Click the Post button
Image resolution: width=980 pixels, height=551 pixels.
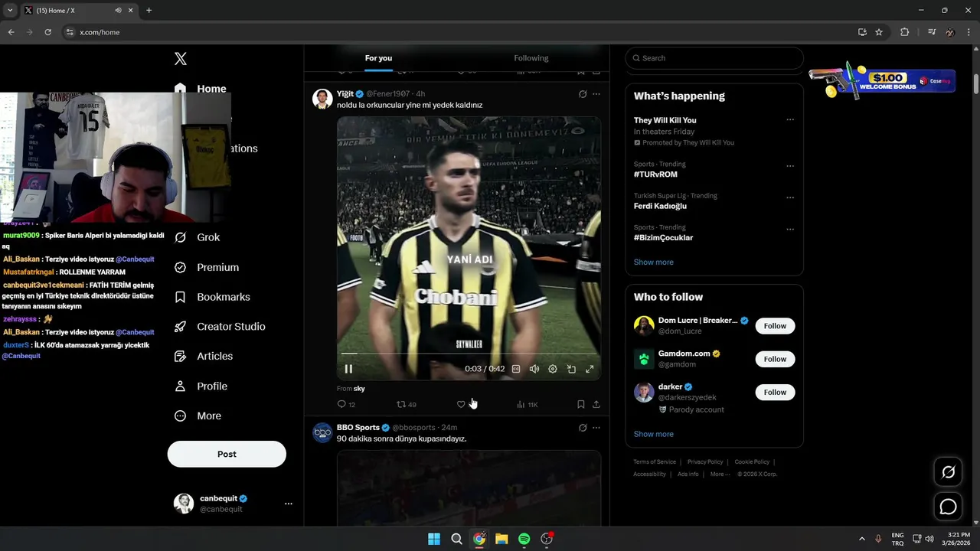coord(227,454)
